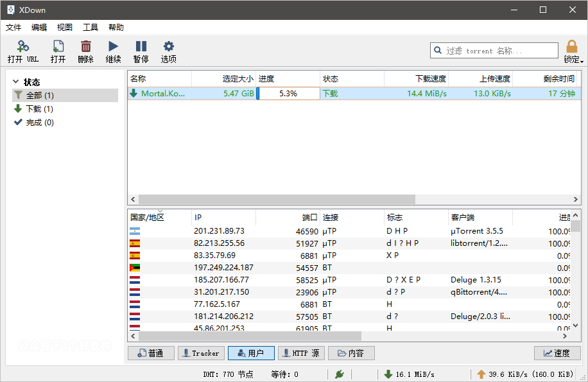Open the lock button dropdown arrow
The image size is (588, 382).
[x=582, y=61]
